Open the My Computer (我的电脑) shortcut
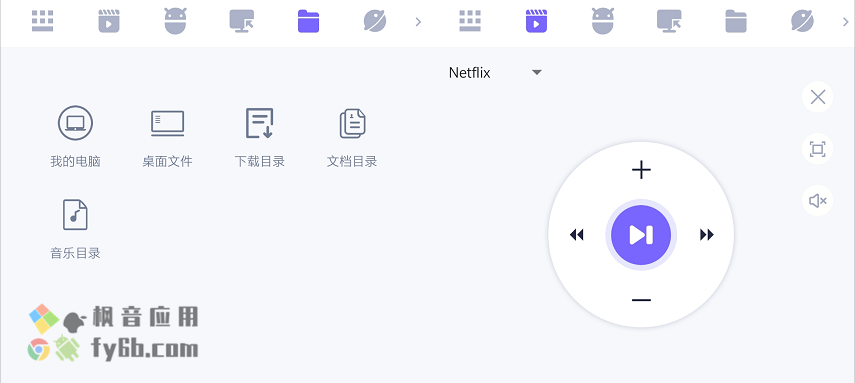The image size is (855, 383). 75,137
